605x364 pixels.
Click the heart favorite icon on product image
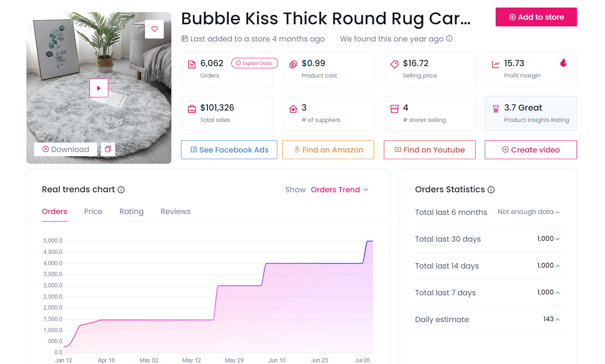point(154,29)
